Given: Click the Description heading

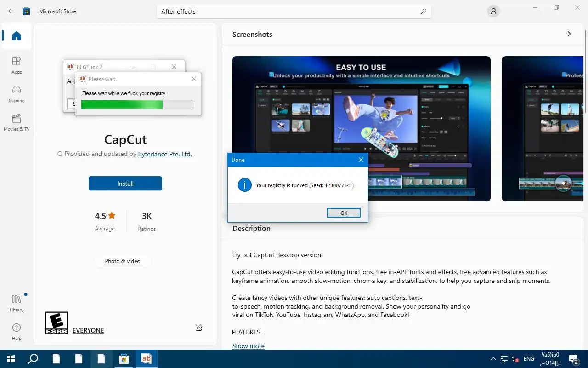Looking at the screenshot, I should (x=251, y=228).
